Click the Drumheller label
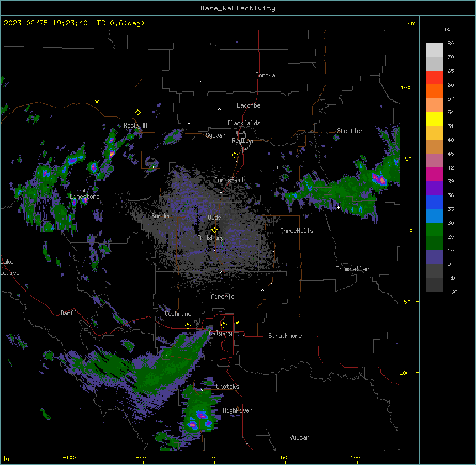476x465 pixels. coord(352,269)
